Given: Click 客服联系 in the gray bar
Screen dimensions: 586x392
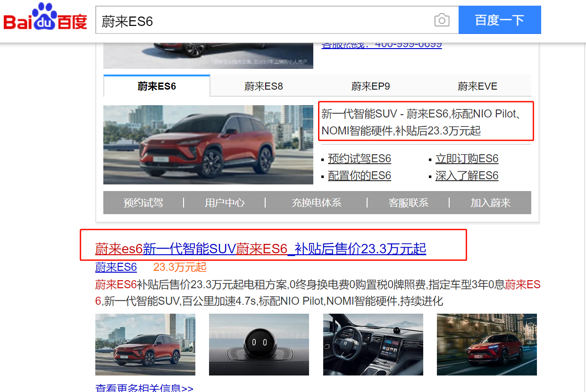Looking at the screenshot, I should tap(409, 203).
